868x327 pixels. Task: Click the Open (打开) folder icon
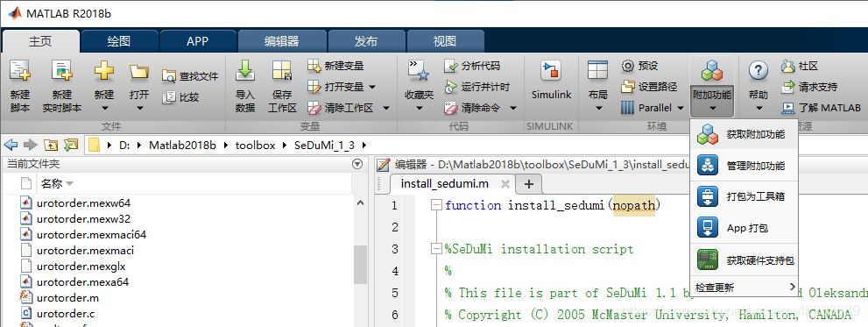pyautogui.click(x=139, y=71)
